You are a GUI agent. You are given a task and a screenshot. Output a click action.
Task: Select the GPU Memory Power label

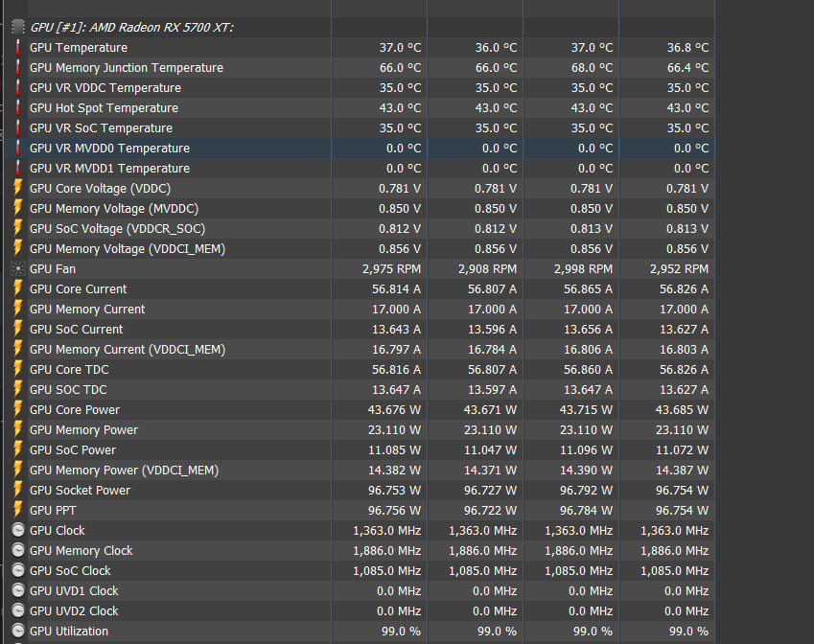(83, 430)
